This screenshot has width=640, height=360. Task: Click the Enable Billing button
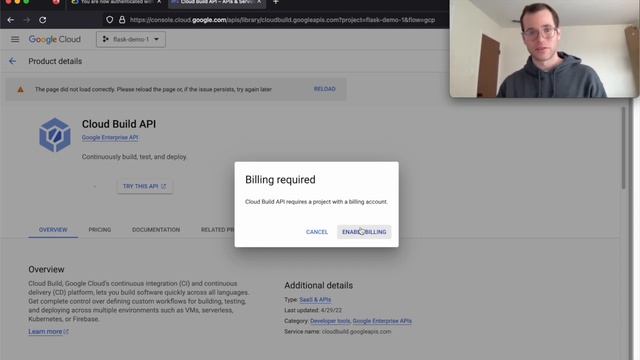pyautogui.click(x=364, y=232)
